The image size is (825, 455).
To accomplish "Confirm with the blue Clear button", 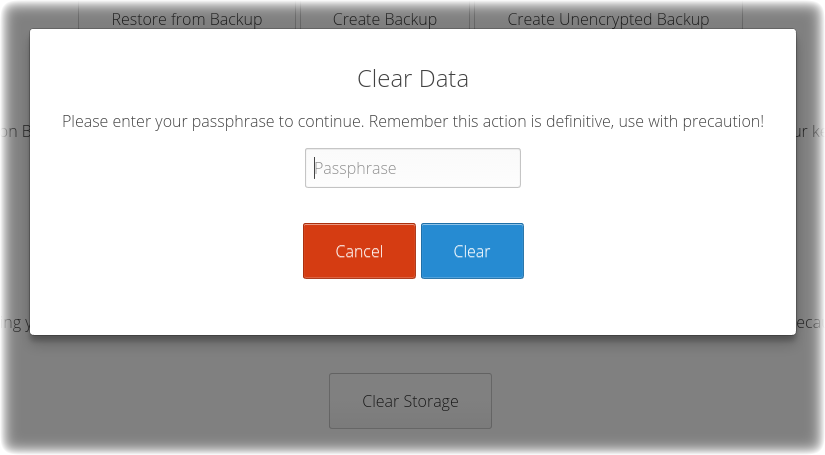I will (472, 251).
